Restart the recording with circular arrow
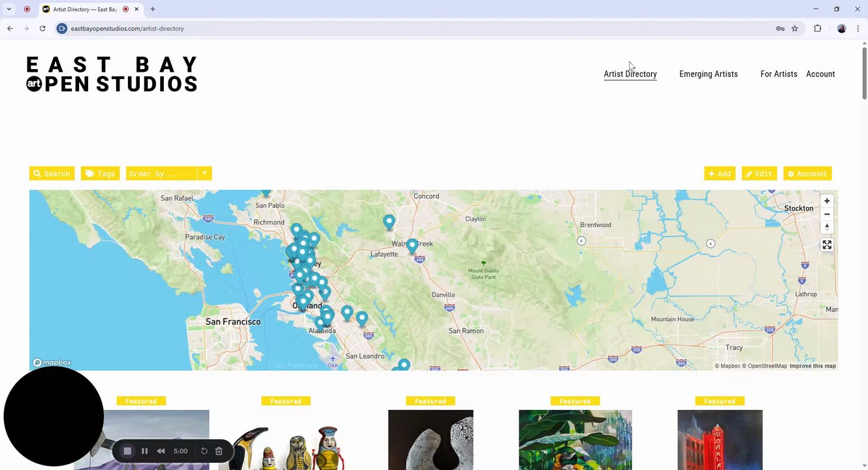 coord(204,451)
